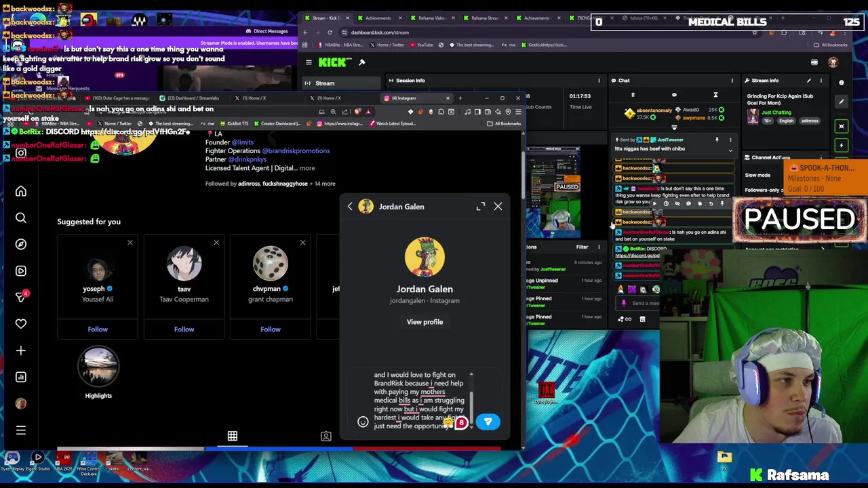This screenshot has width=868, height=488.
Task: Open the All Bookmarks folder in the Instagram window
Action: point(504,124)
